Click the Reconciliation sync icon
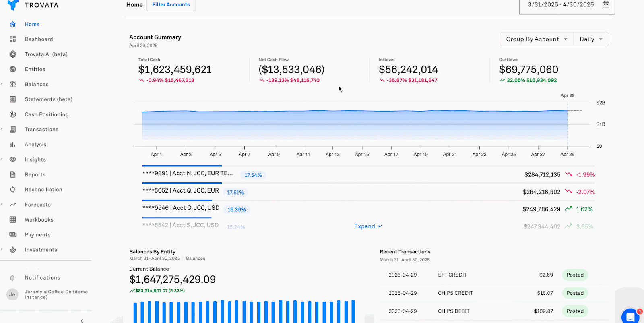The height and width of the screenshot is (323, 644). [13, 190]
